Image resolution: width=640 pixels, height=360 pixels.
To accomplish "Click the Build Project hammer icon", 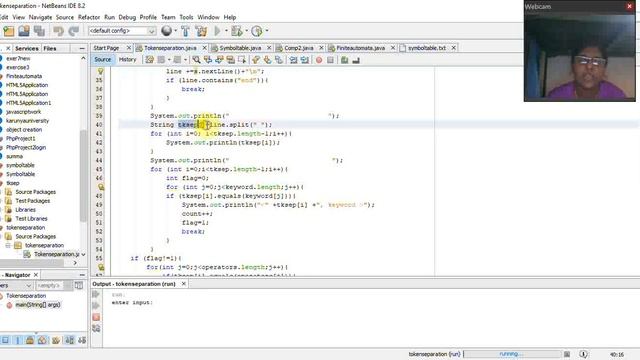I will click(185, 31).
